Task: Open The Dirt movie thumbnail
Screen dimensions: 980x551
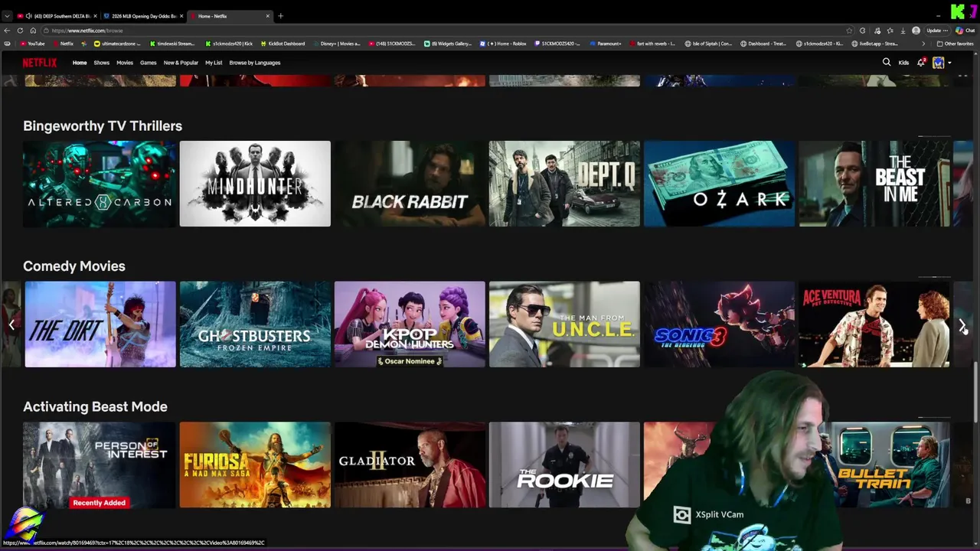Action: coord(100,324)
